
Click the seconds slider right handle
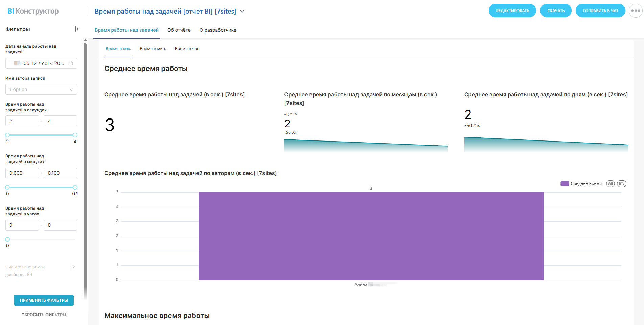coord(75,135)
